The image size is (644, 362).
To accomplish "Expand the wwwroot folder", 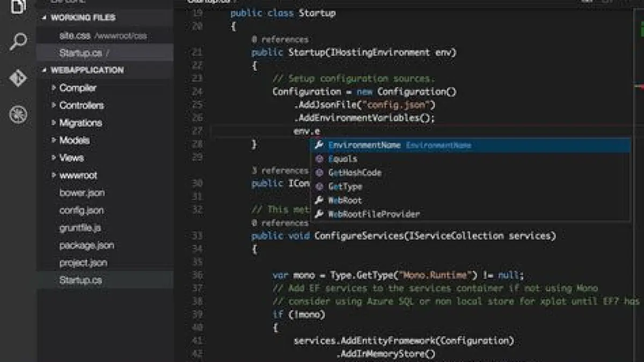I will point(78,175).
